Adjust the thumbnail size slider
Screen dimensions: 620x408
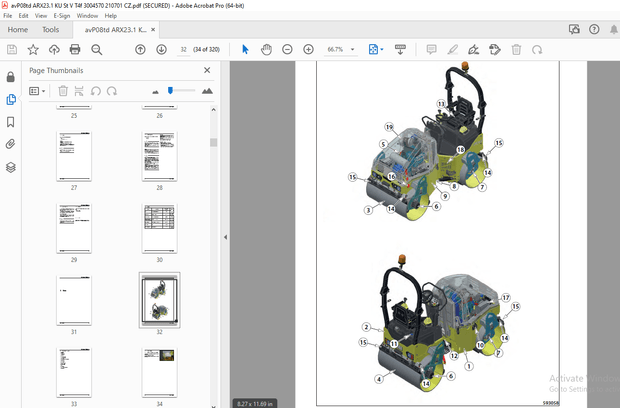[x=172, y=91]
